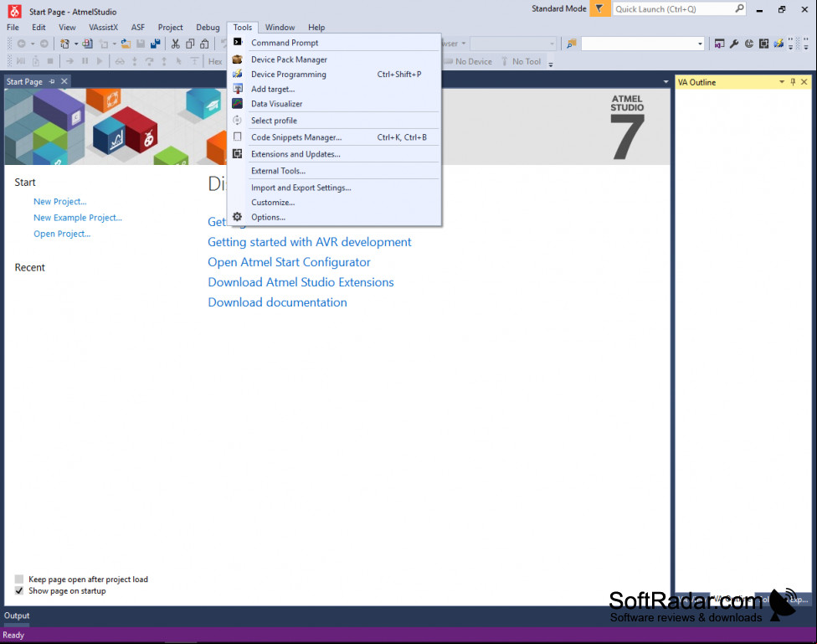Click the New Example Project link
Viewport: 817px width, 644px height.
click(x=78, y=218)
